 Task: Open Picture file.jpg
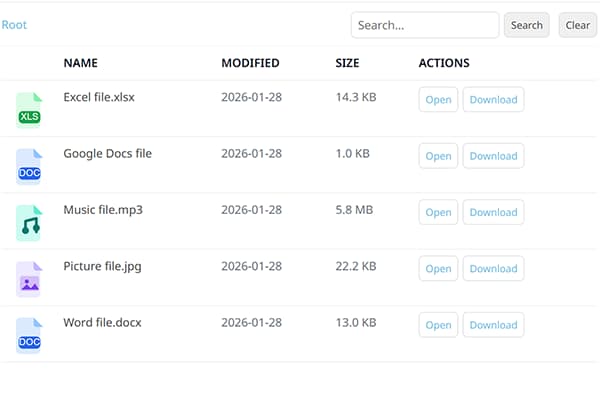[x=438, y=268]
